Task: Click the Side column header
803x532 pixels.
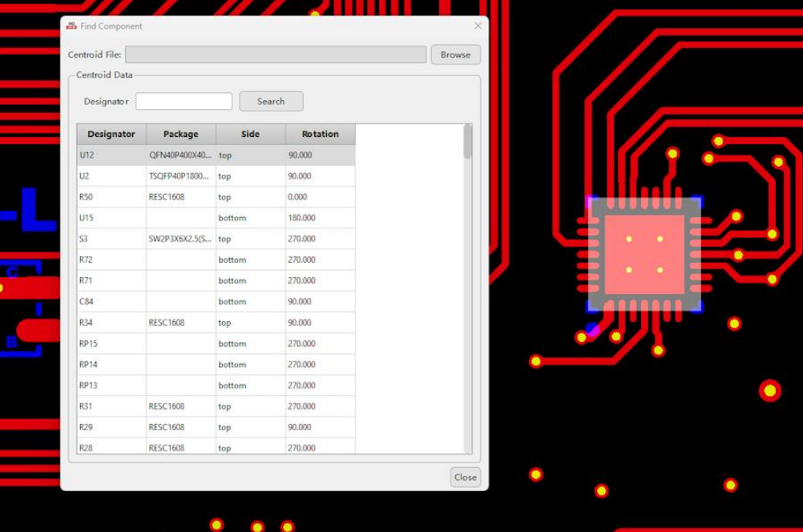Action: point(250,134)
